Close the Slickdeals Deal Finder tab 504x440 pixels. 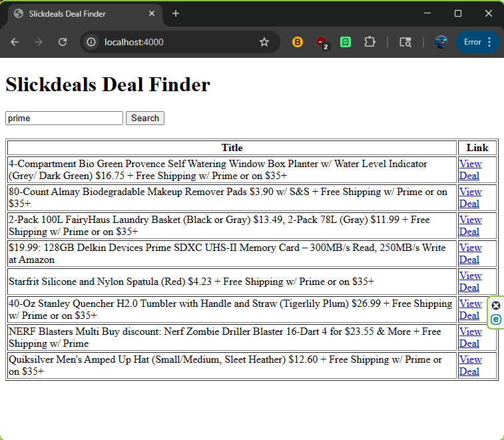[x=152, y=13]
